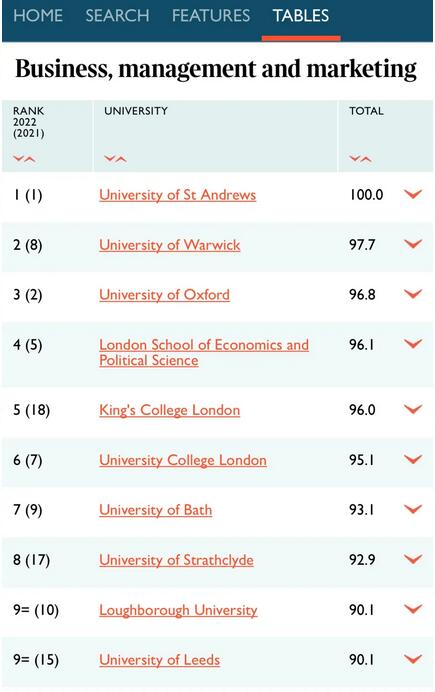
Task: Select the TABLES tab
Action: (x=301, y=16)
